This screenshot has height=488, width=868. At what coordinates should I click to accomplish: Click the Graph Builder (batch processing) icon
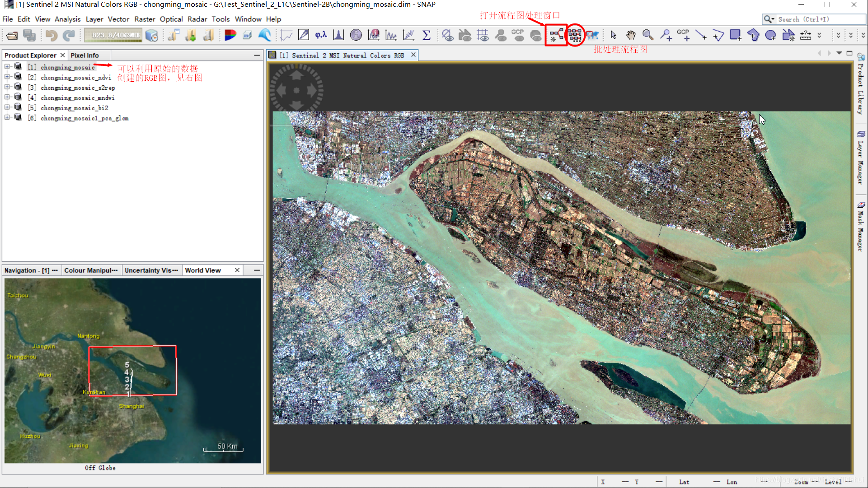tap(574, 35)
